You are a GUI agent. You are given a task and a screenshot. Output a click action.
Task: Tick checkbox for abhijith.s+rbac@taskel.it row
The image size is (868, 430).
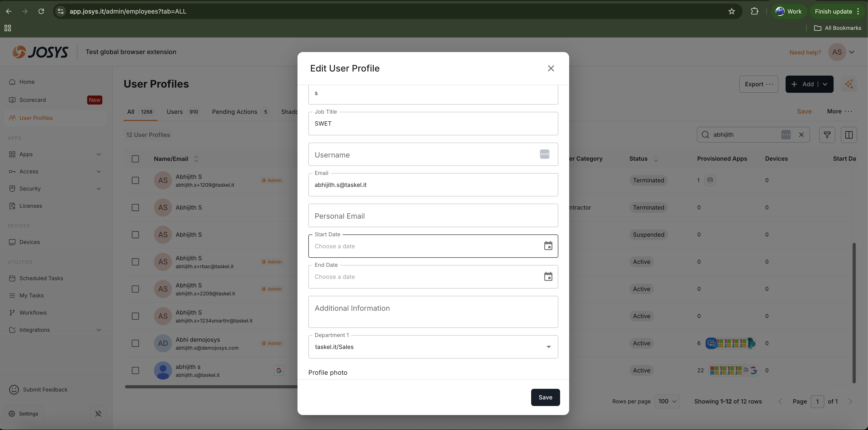point(135,262)
